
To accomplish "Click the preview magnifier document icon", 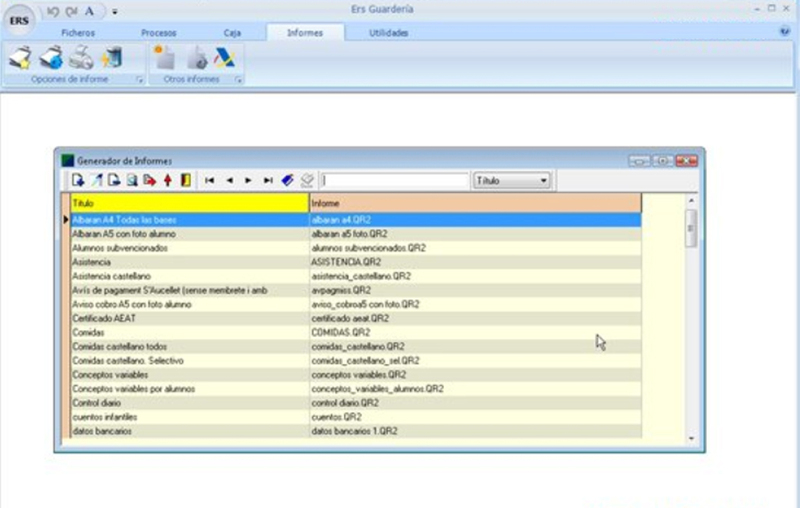I will point(132,180).
